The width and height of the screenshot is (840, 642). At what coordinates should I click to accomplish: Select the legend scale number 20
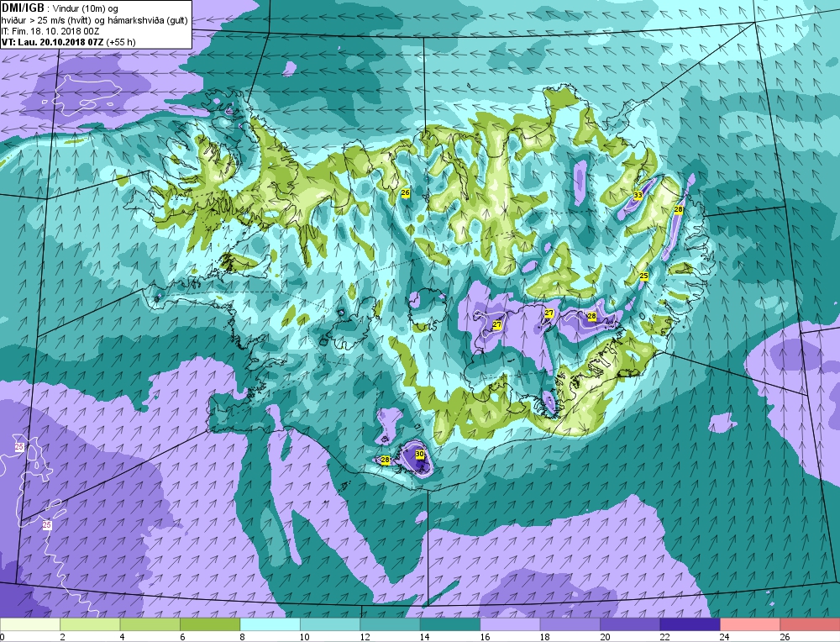(606, 637)
